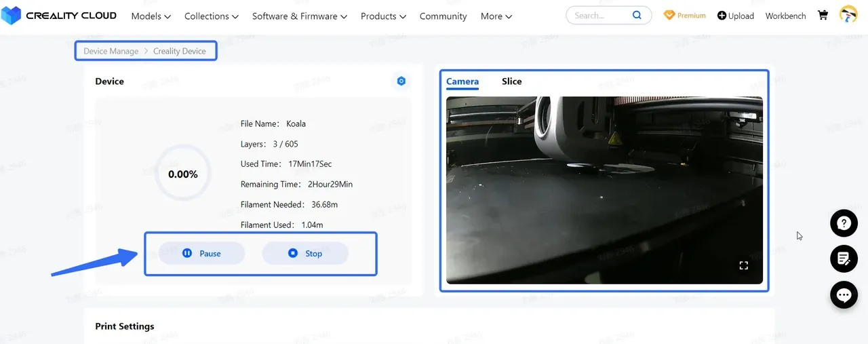Click the Device Manage breadcrumb link
868x344 pixels.
(111, 51)
